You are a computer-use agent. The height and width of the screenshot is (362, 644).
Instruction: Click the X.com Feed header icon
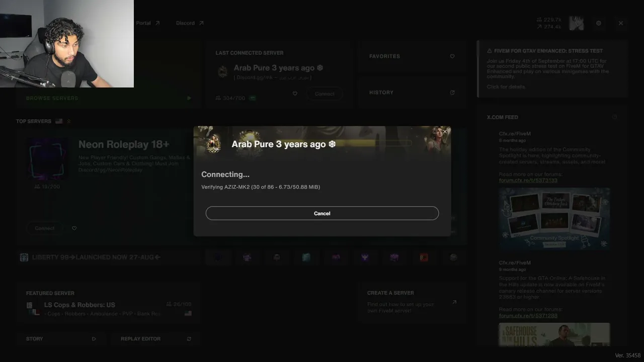615,117
